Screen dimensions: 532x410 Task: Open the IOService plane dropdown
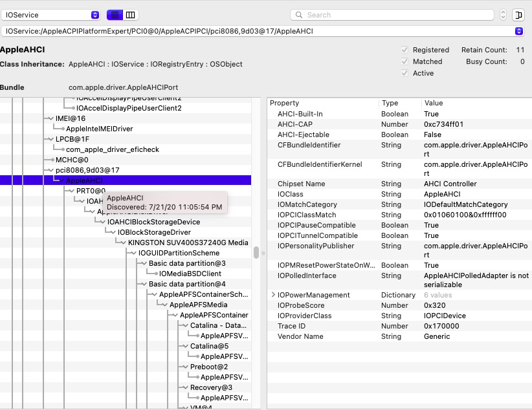[x=51, y=15]
